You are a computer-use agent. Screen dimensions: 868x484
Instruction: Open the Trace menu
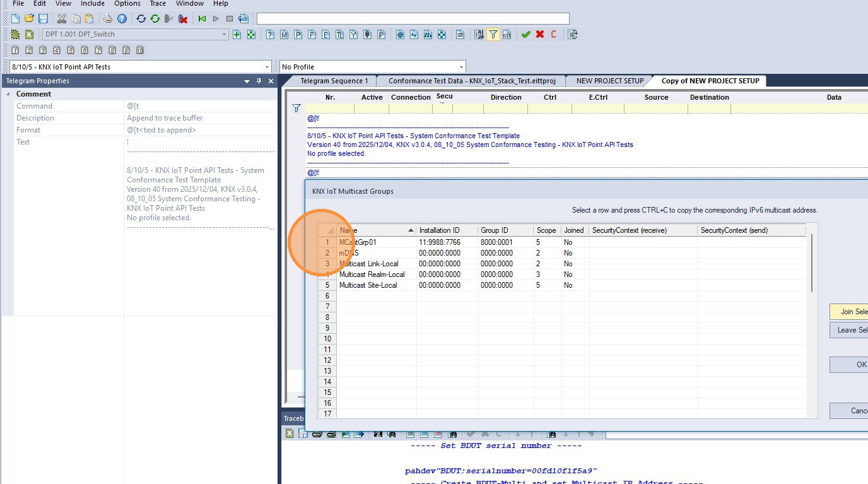[x=158, y=4]
